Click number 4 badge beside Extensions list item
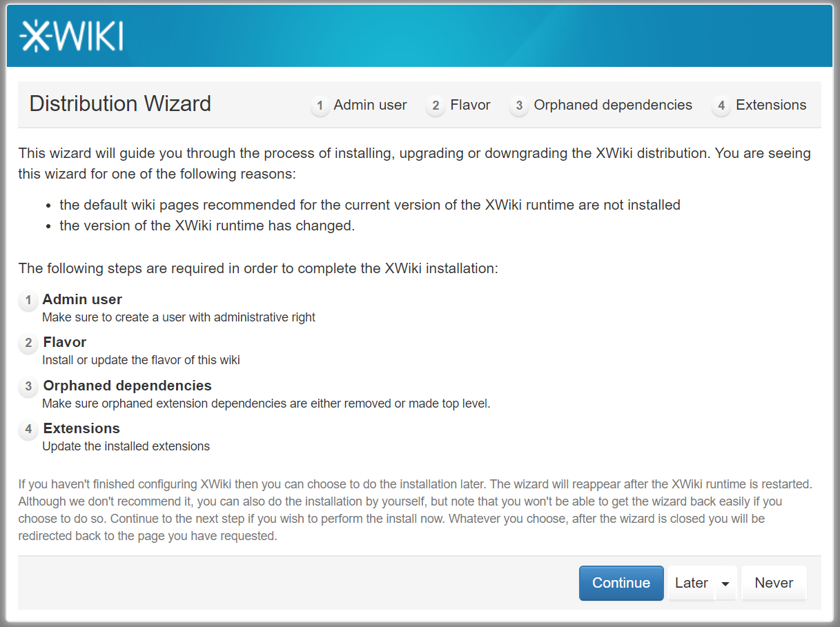The width and height of the screenshot is (840, 627). coord(28,429)
